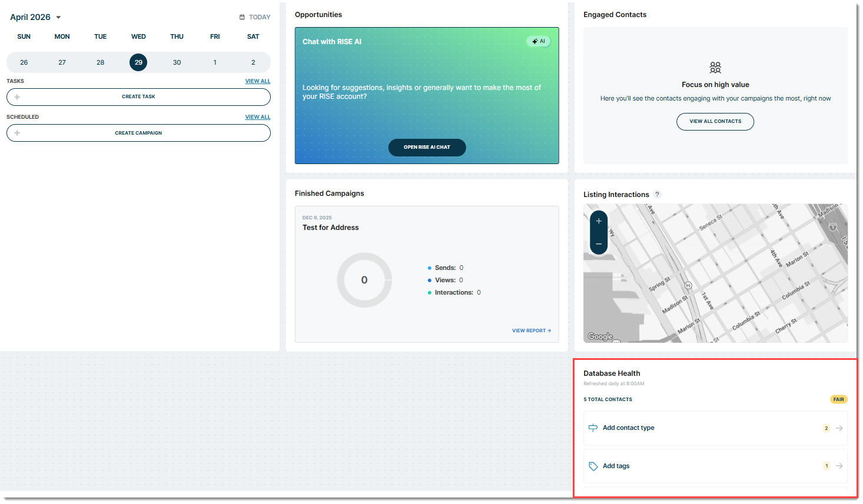Click the Google logo on map
Screen dimensions: 863x504
tap(600, 336)
